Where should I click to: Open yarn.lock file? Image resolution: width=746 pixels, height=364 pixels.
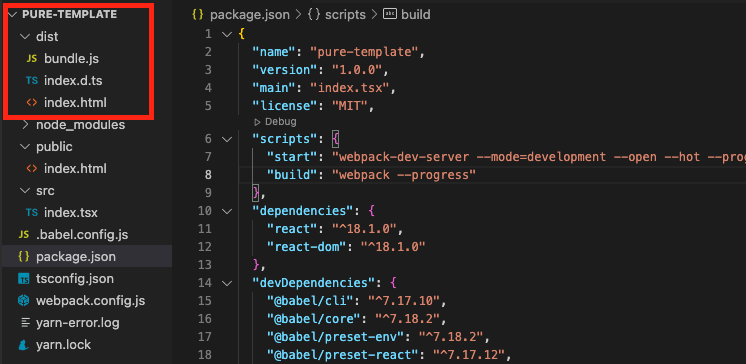(x=63, y=345)
